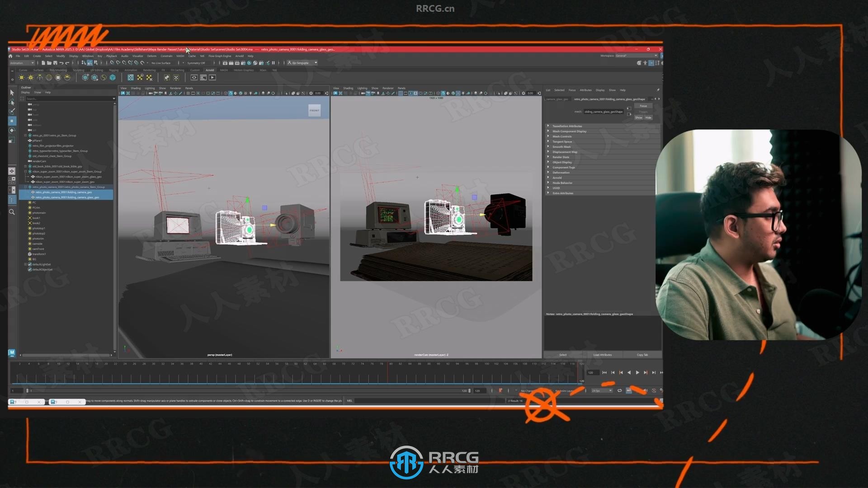868x488 pixels.
Task: Click the Maya home icon in menu bar
Action: [10, 56]
